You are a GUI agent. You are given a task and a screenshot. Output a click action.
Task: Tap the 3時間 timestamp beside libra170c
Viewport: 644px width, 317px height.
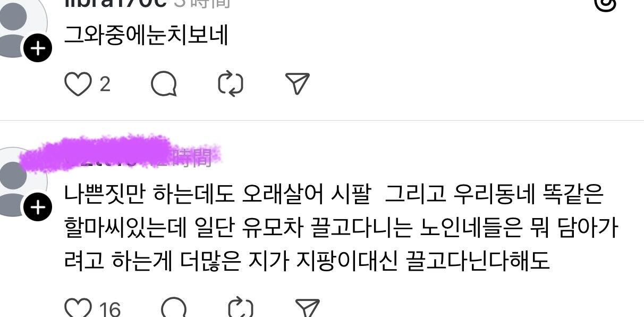tap(202, 3)
